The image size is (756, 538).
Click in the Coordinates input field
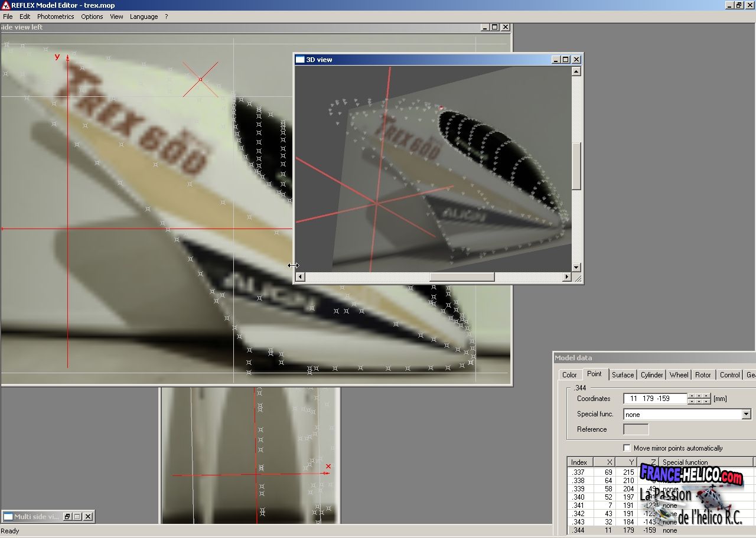(x=654, y=399)
